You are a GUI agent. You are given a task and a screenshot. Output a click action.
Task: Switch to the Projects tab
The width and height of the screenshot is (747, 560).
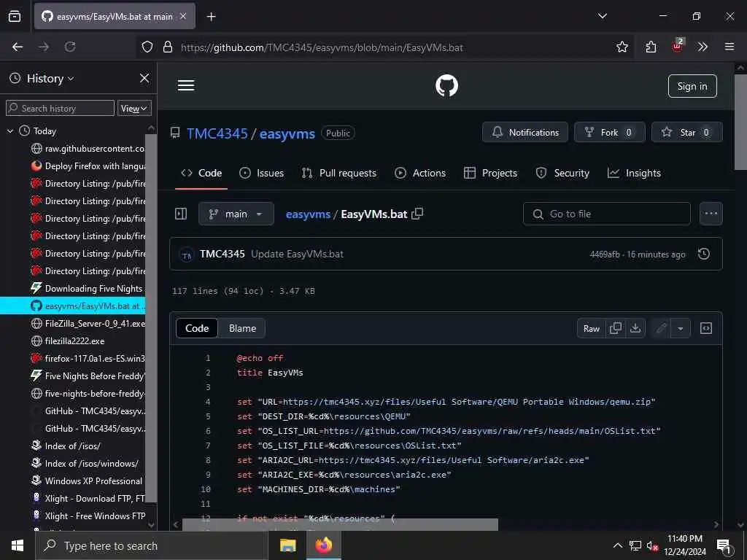point(490,174)
